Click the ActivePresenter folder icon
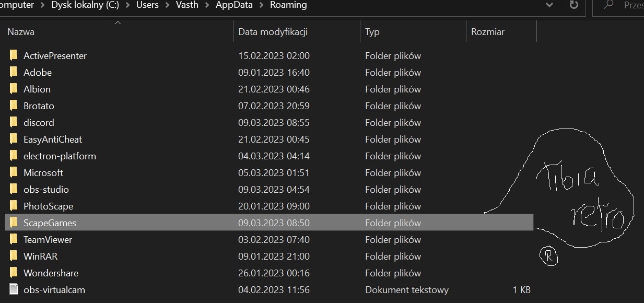 pyautogui.click(x=14, y=55)
